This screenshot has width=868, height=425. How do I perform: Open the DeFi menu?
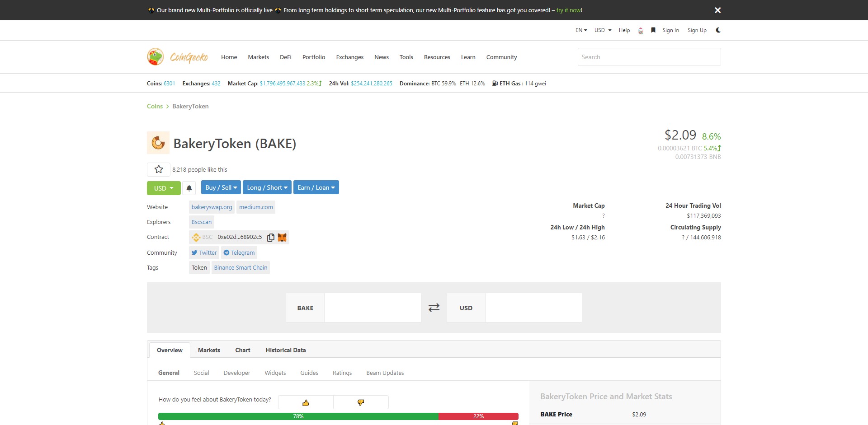coord(285,57)
